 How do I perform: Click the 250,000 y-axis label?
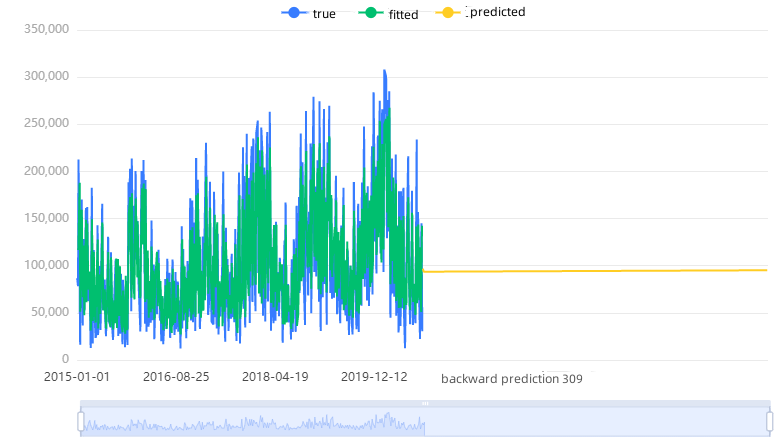tap(46, 123)
